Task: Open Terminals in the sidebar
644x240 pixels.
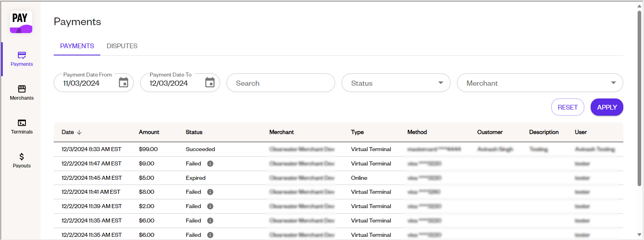Action: [x=22, y=127]
